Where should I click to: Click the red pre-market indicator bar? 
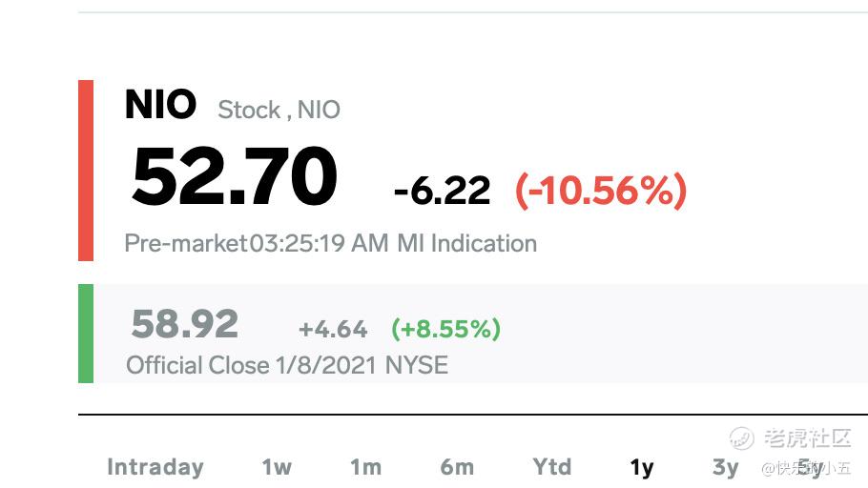[x=86, y=170]
